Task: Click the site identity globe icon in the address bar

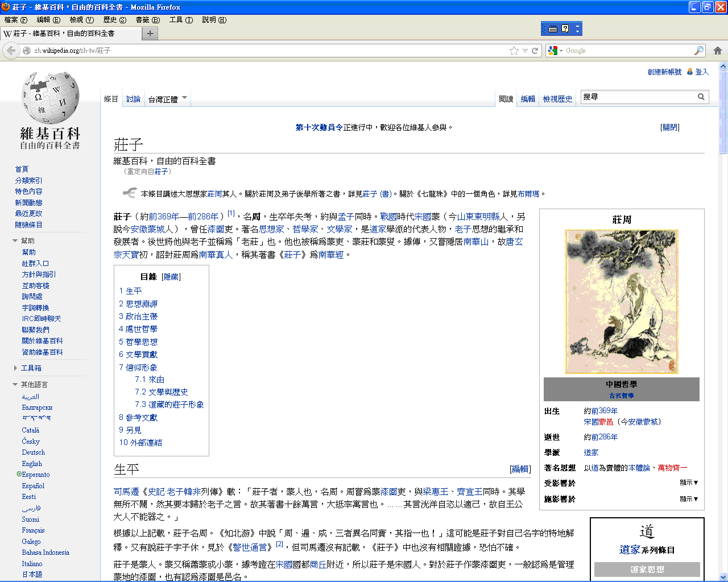Action: (26, 51)
